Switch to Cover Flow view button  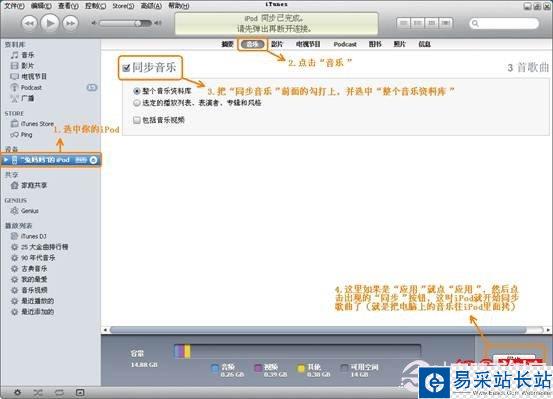pyautogui.click(x=445, y=23)
